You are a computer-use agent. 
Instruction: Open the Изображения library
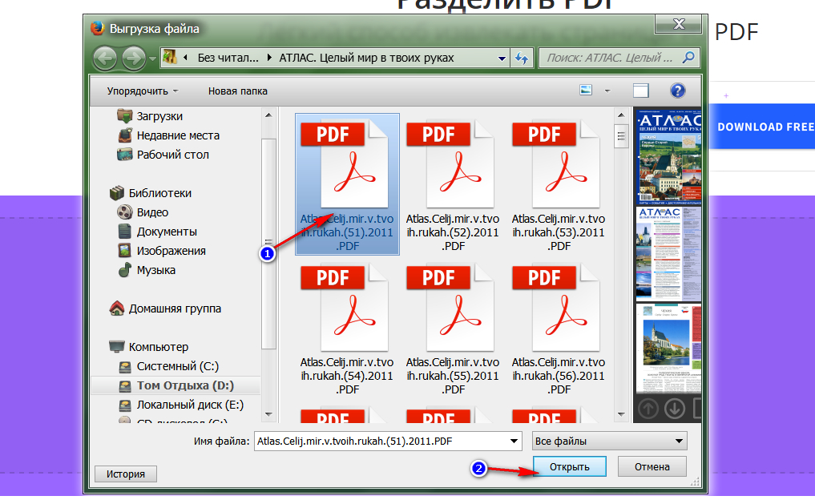(161, 251)
